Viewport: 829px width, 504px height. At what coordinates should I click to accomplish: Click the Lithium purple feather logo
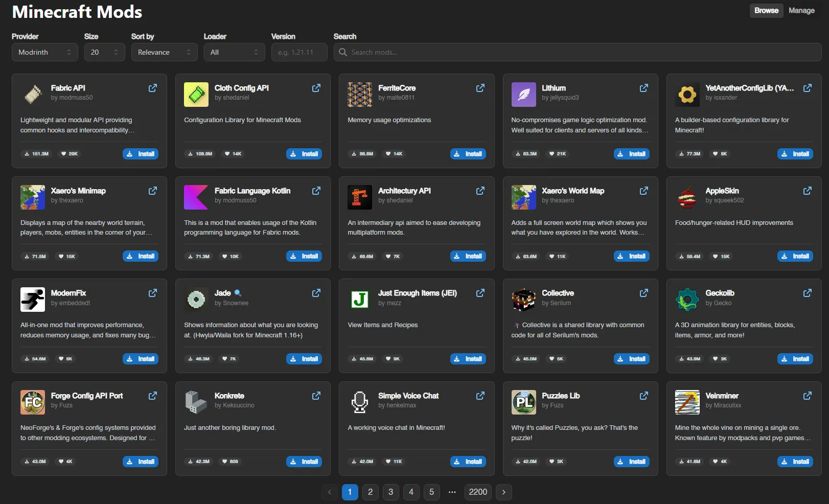click(x=524, y=95)
